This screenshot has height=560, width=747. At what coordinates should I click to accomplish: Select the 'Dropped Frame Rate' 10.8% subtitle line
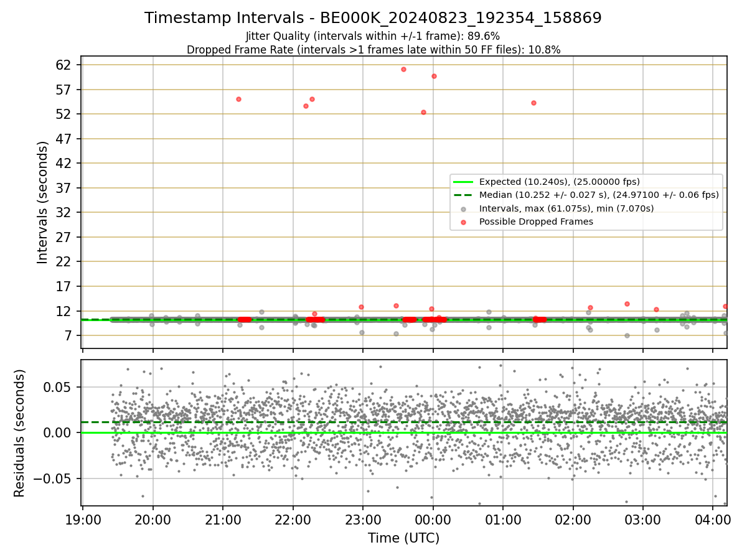coord(374,50)
